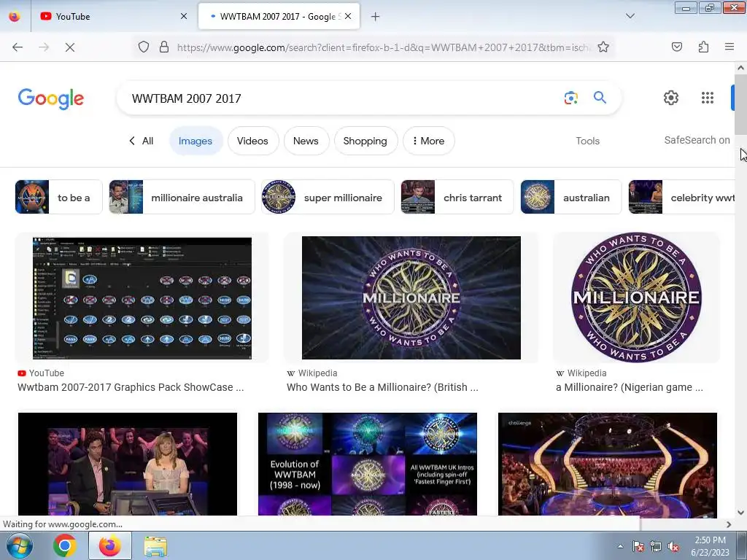Click the Firefox View icon in tab bar
Screen dimensions: 747x560
(x=15, y=16)
